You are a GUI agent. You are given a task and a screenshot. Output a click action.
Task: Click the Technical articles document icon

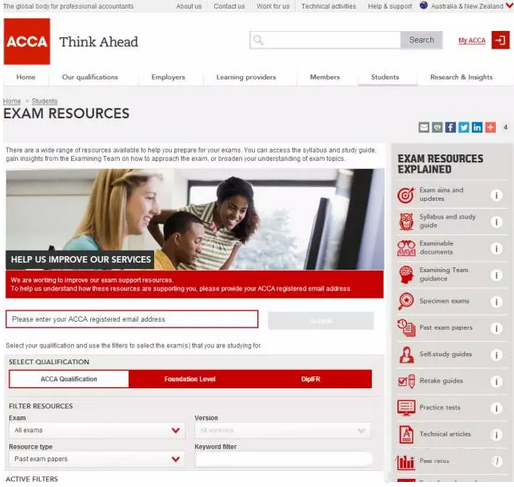[406, 434]
